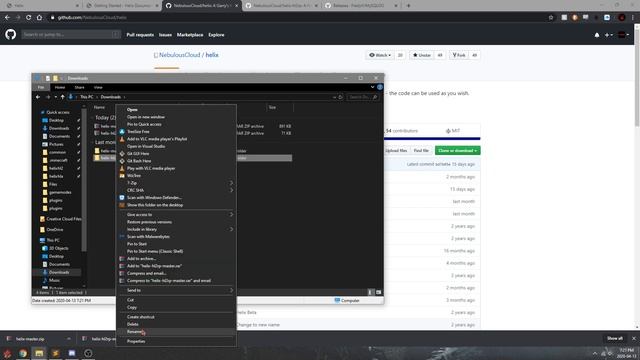Open the Share tab in Explorer ribbon
Viewport: 640px width, 360px height.
pyautogui.click(x=79, y=87)
